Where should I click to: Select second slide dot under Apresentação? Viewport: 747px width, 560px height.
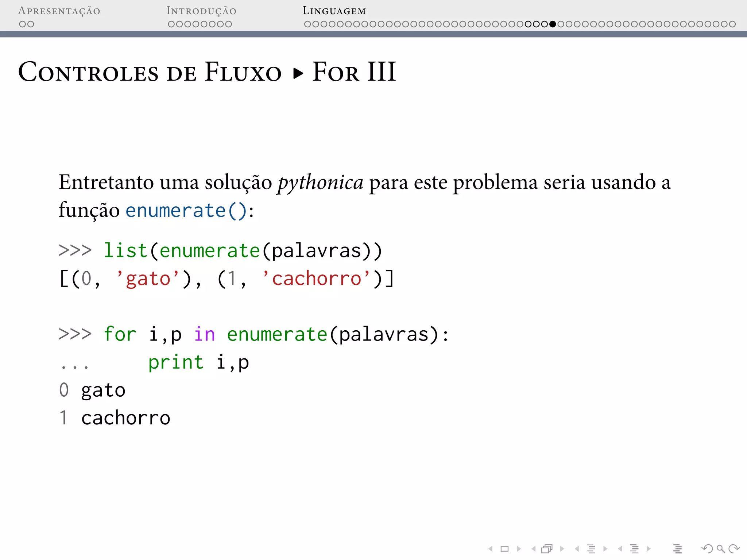[x=31, y=24]
